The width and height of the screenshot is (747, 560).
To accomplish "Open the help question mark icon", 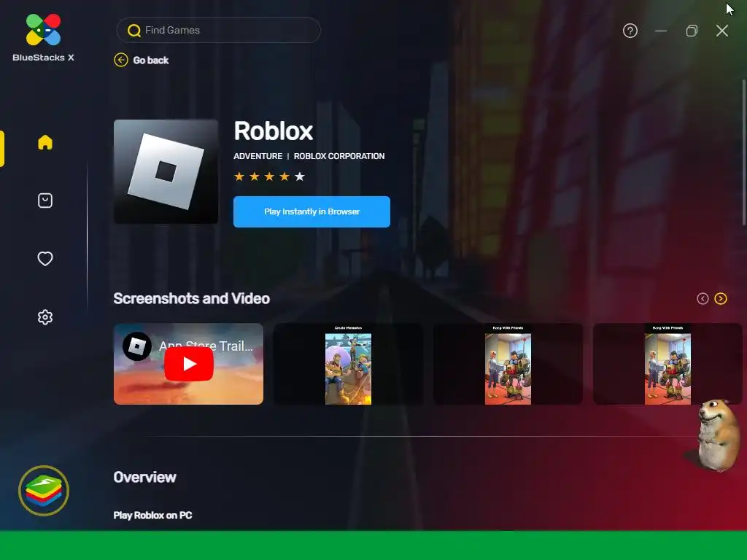I will point(630,31).
